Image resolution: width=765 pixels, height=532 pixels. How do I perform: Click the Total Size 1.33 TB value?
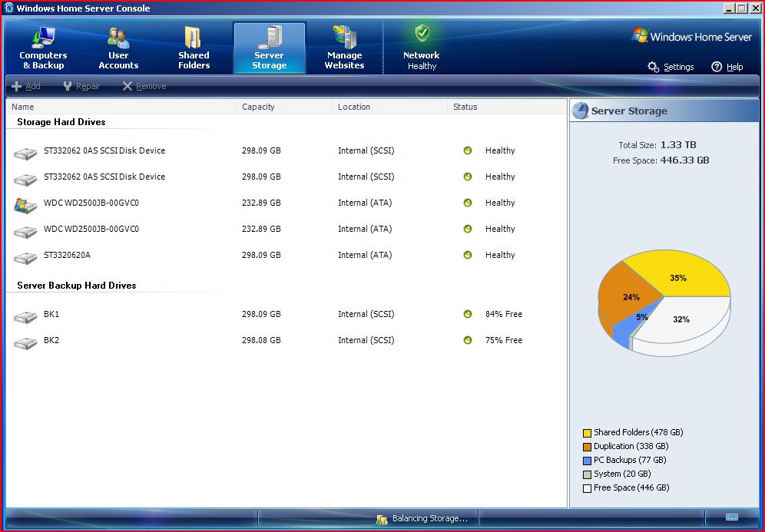(x=678, y=145)
